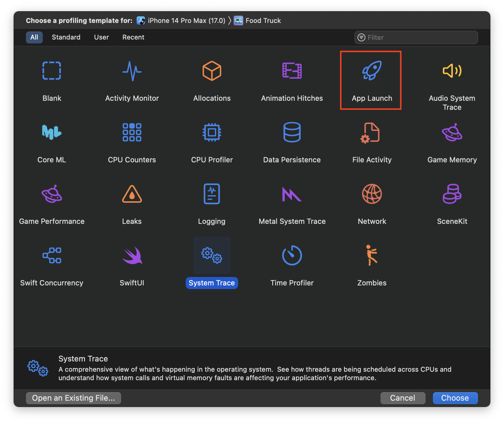Click the "Game Performance" label
This screenshot has width=504, height=423.
point(52,221)
